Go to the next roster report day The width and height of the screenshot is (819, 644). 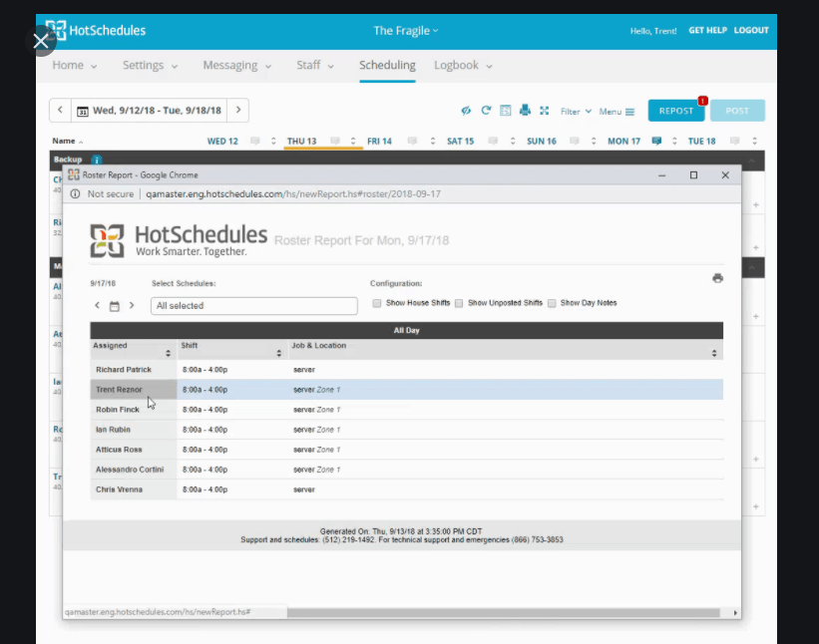[132, 305]
